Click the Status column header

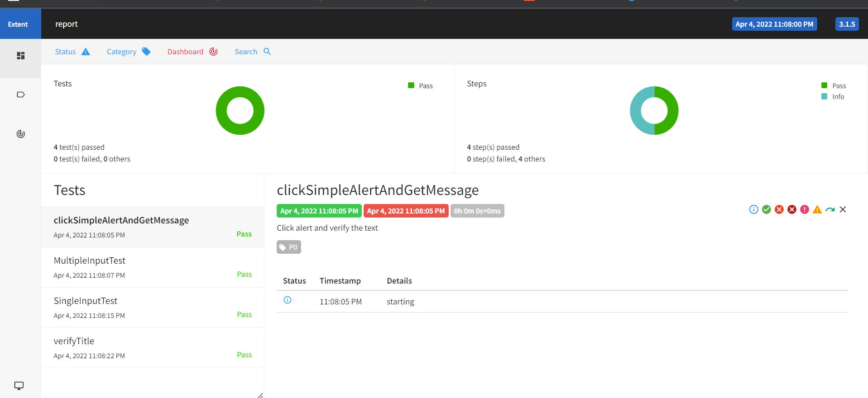coord(294,281)
